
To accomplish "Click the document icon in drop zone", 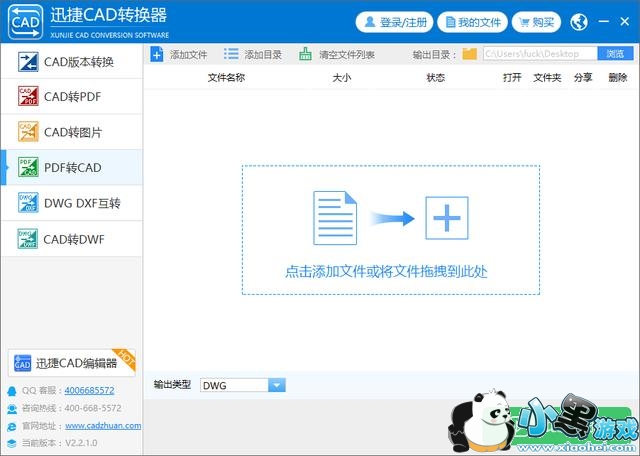I will [x=335, y=218].
